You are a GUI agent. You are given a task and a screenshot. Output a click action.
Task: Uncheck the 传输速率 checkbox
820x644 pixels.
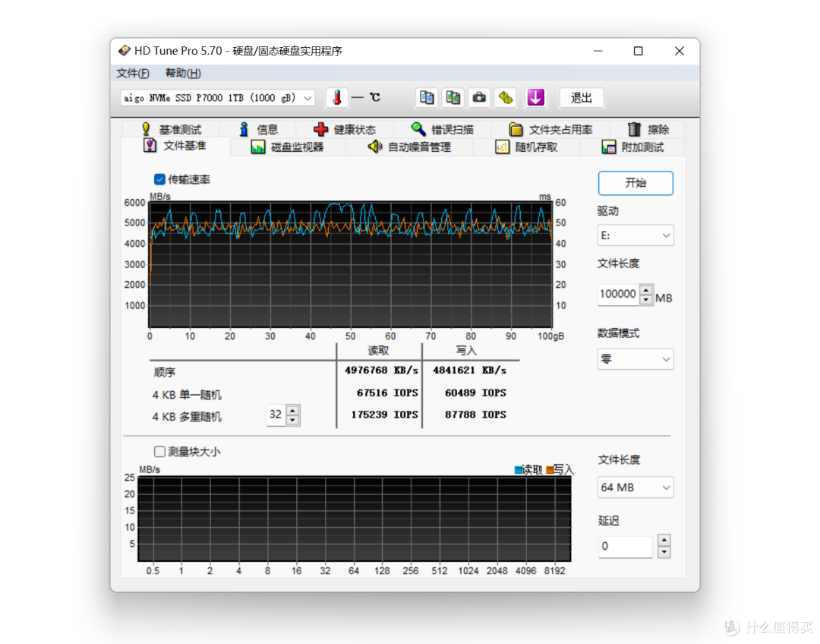pyautogui.click(x=159, y=179)
